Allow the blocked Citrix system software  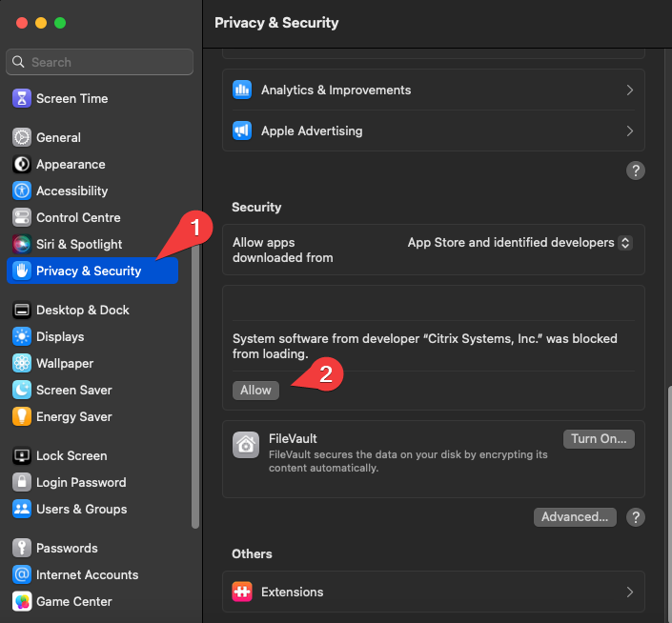[255, 390]
